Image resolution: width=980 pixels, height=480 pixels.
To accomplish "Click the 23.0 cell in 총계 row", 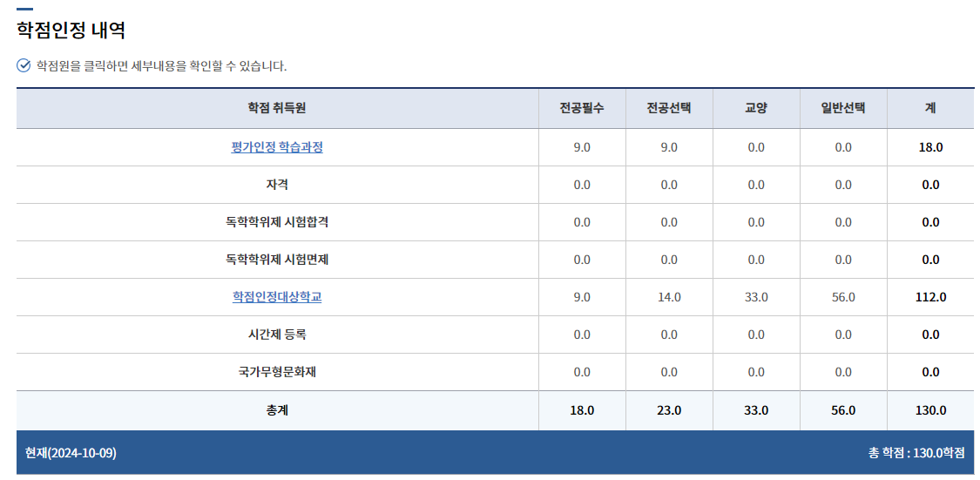I will (669, 410).
